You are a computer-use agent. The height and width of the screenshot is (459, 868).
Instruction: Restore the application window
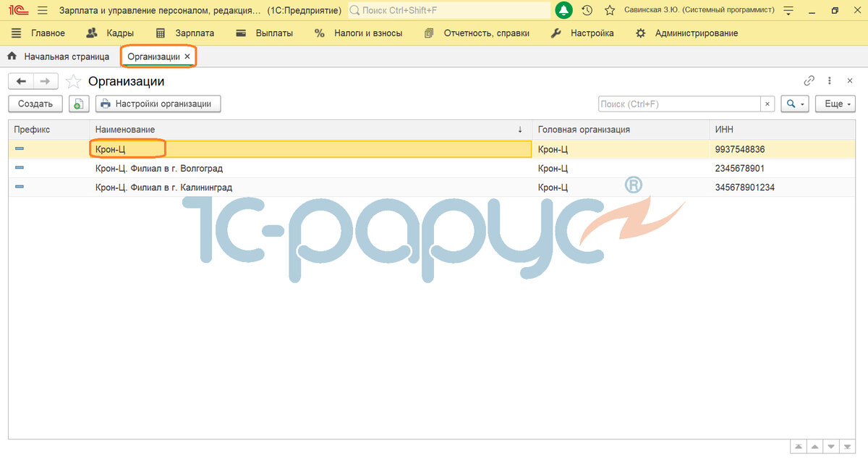(x=835, y=10)
